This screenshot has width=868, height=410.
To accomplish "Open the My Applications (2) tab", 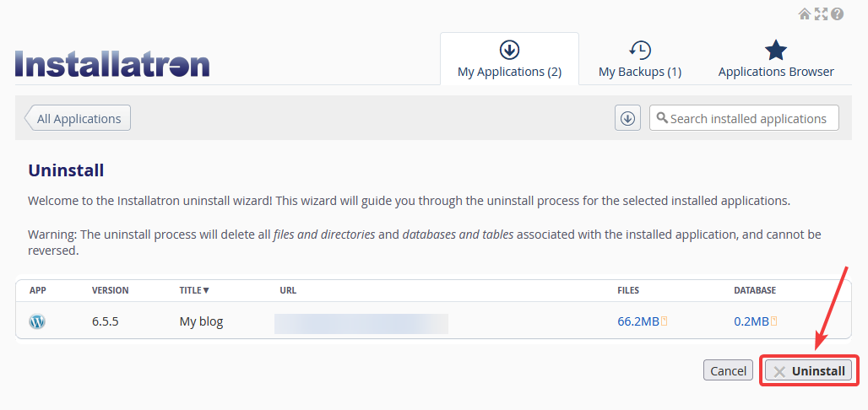I will tap(509, 59).
